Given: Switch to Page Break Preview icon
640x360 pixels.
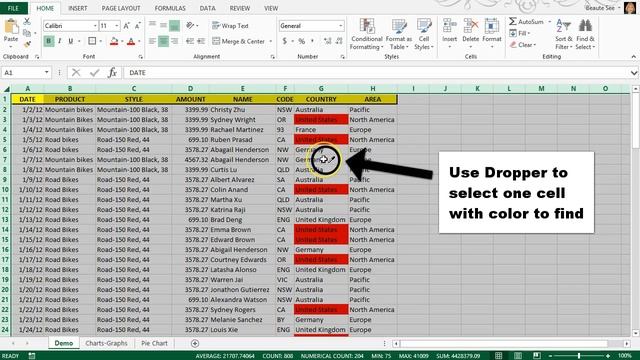Looking at the screenshot, I should tap(537, 356).
